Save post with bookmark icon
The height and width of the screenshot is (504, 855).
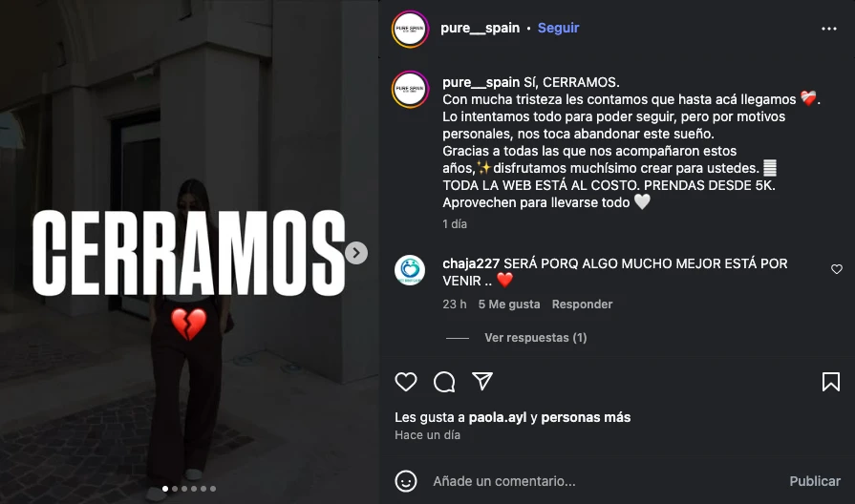(x=831, y=382)
